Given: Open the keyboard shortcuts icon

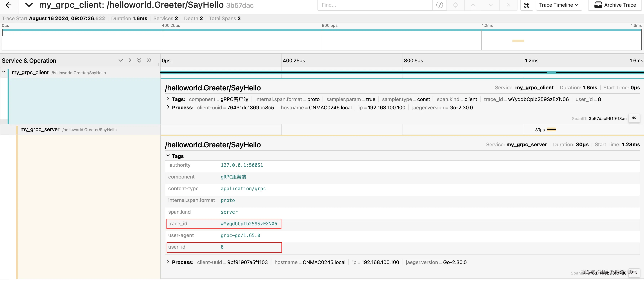Looking at the screenshot, I should (527, 5).
